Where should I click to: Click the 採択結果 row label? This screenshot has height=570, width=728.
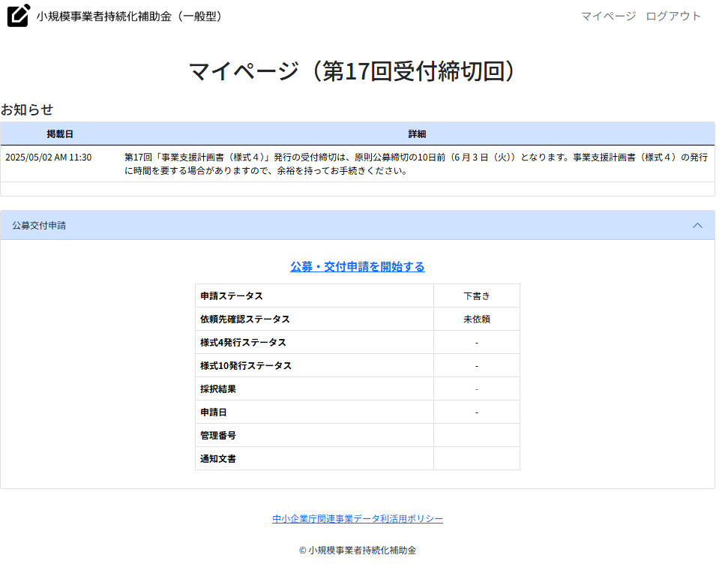tap(217, 388)
